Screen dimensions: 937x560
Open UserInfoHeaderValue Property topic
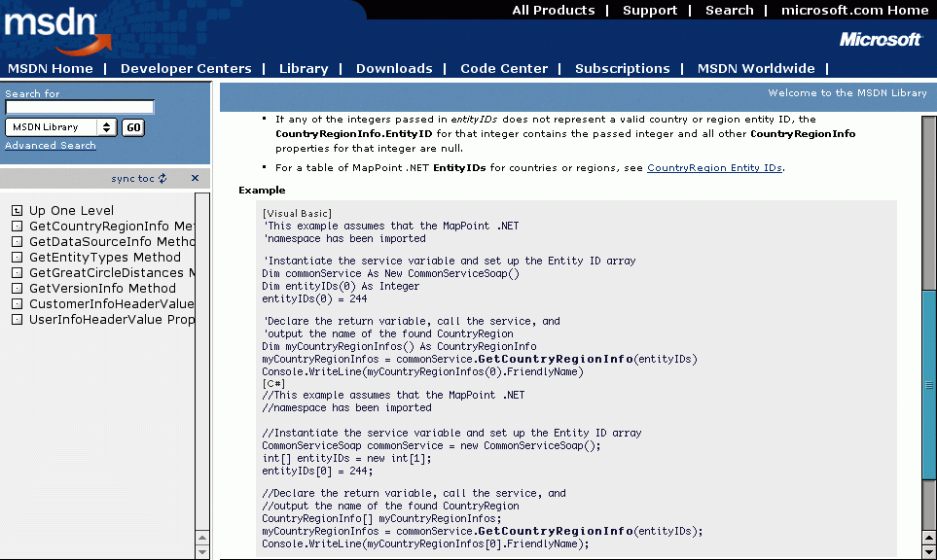point(112,319)
